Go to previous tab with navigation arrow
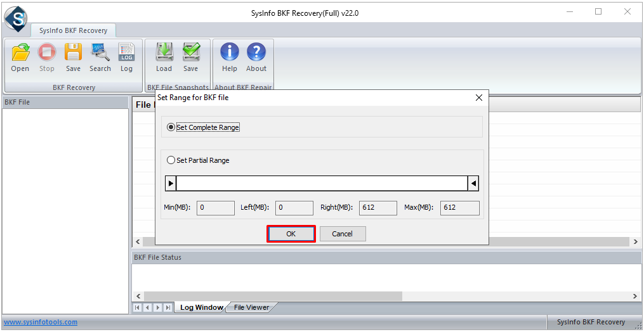This screenshot has height=332, width=644. point(147,307)
